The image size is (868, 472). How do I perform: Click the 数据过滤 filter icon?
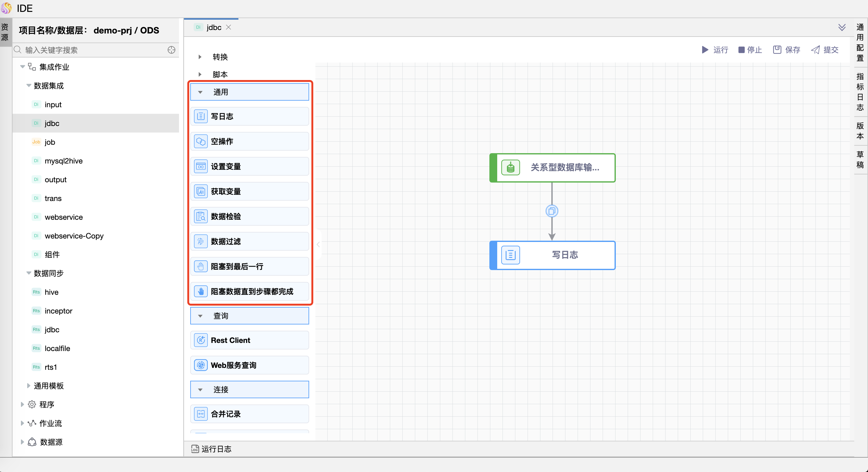[x=201, y=241]
